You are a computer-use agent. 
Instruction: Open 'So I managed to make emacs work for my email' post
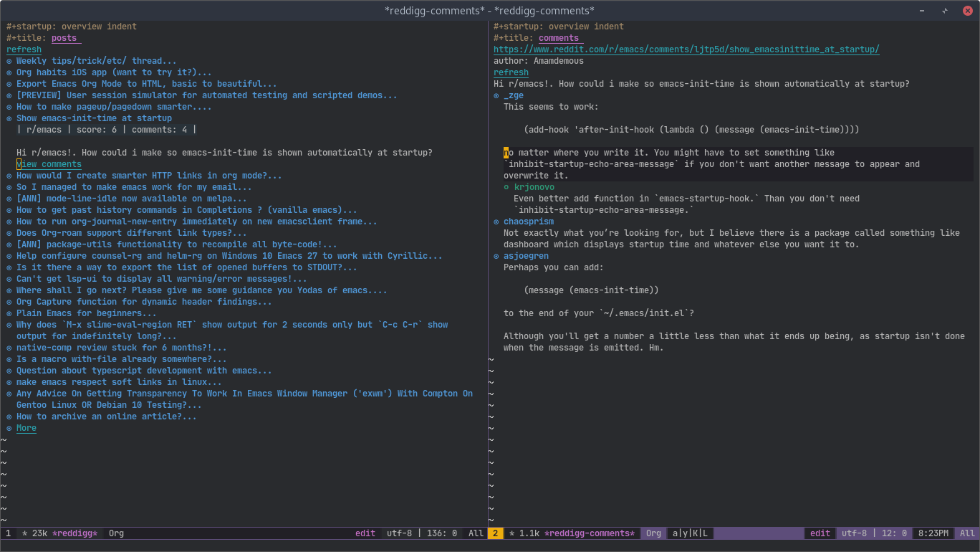[x=134, y=187]
